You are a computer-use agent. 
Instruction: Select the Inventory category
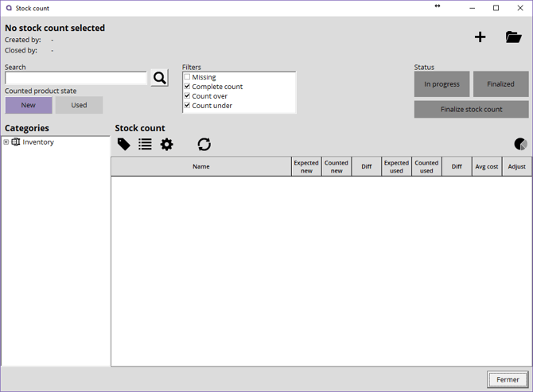37,142
